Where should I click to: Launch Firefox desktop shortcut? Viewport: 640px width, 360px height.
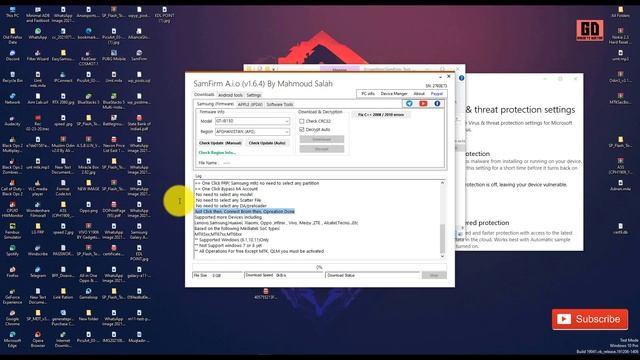click(12, 272)
